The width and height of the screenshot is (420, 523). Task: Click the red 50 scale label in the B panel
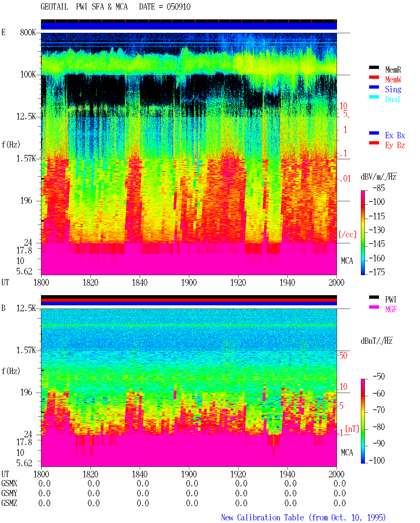click(343, 355)
